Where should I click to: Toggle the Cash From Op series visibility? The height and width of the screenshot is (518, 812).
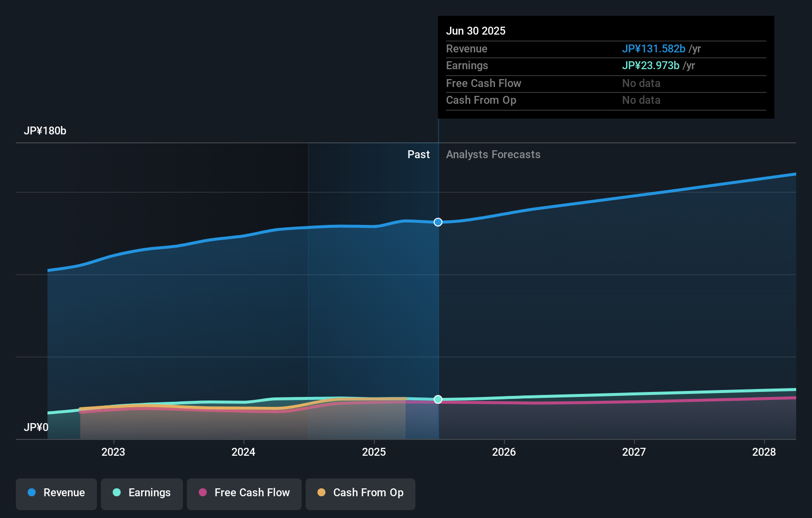pyautogui.click(x=361, y=493)
